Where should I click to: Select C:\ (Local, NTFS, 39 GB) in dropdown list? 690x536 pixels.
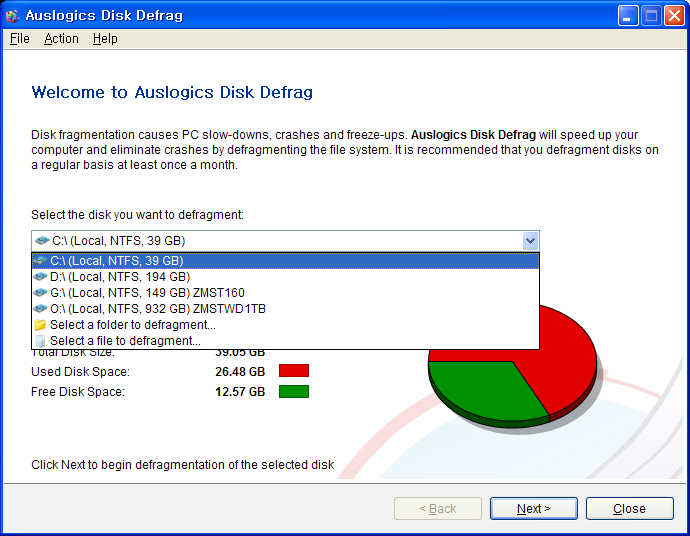(x=286, y=261)
